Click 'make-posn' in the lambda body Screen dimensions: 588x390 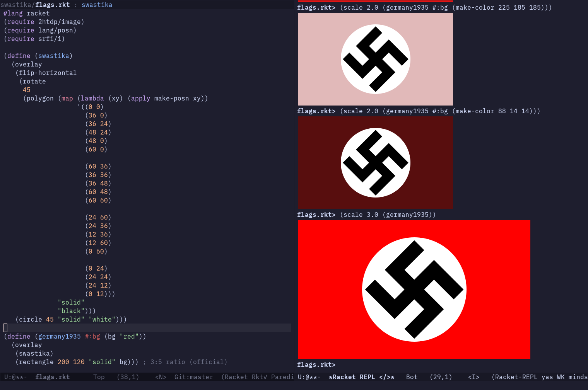[x=172, y=98]
